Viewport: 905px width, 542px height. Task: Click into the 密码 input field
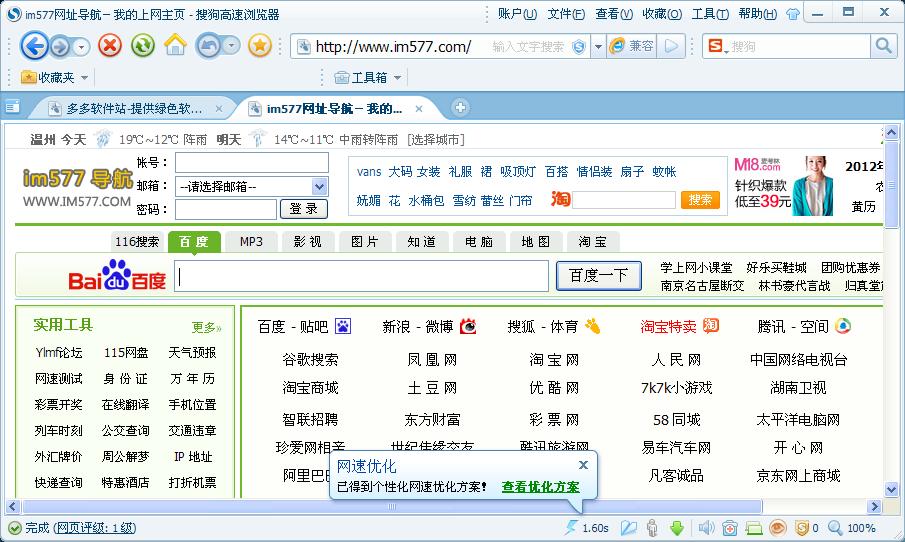(x=226, y=209)
